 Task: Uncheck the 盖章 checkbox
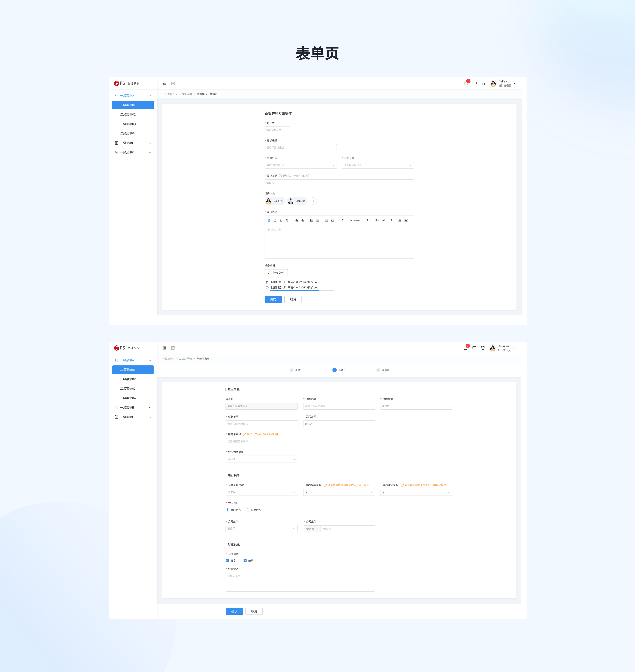245,561
